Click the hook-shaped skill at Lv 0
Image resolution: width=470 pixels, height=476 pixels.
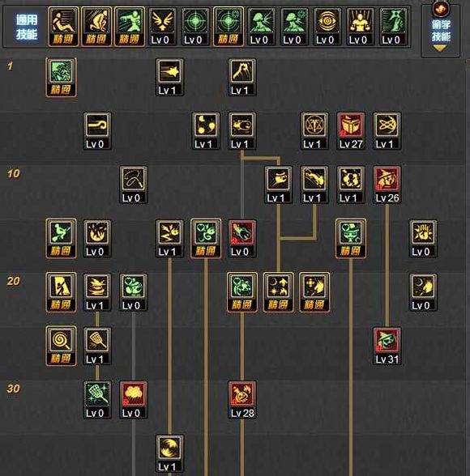(97, 130)
